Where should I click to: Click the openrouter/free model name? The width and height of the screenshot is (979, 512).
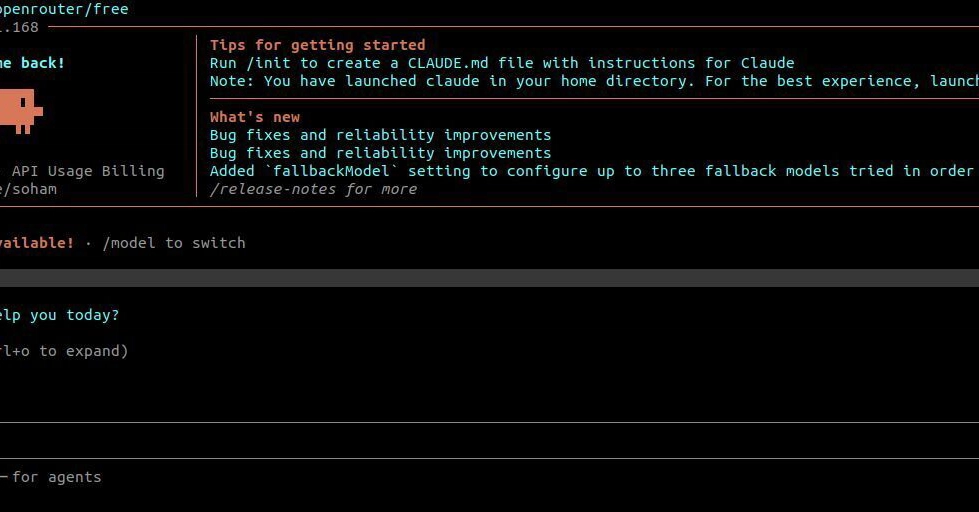coord(64,9)
